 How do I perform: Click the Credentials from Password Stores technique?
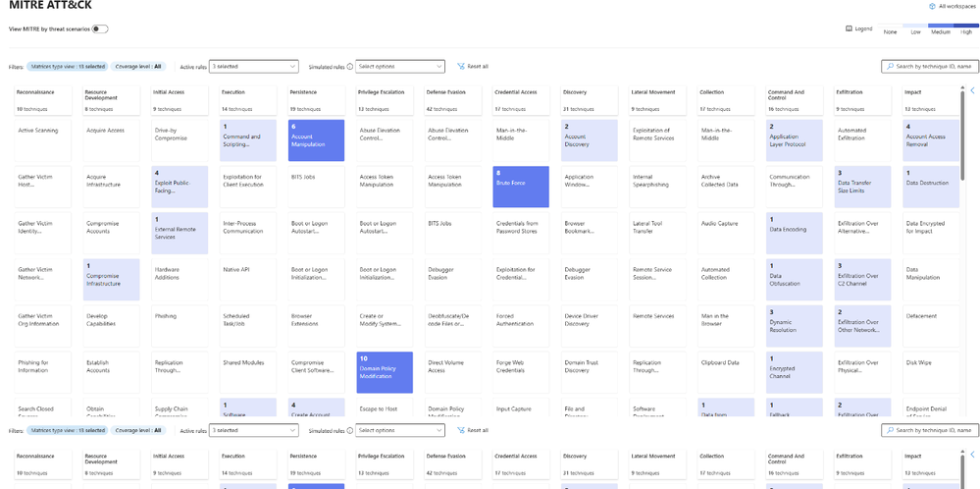click(x=521, y=234)
